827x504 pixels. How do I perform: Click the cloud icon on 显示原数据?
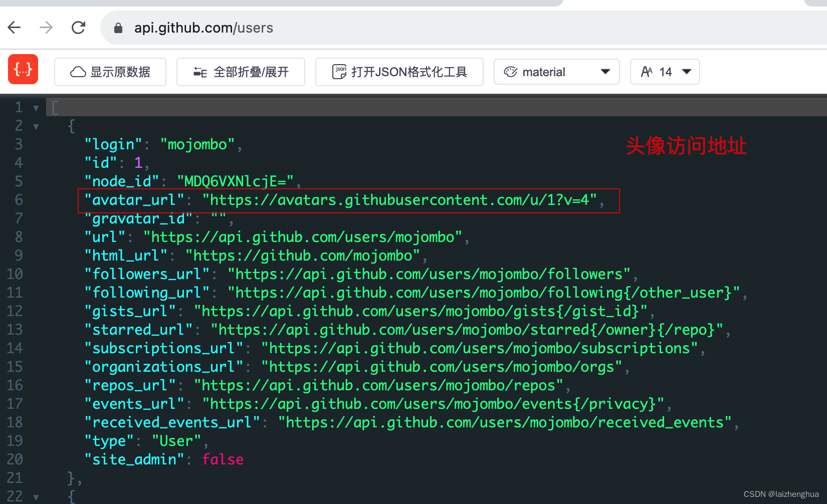[78, 72]
